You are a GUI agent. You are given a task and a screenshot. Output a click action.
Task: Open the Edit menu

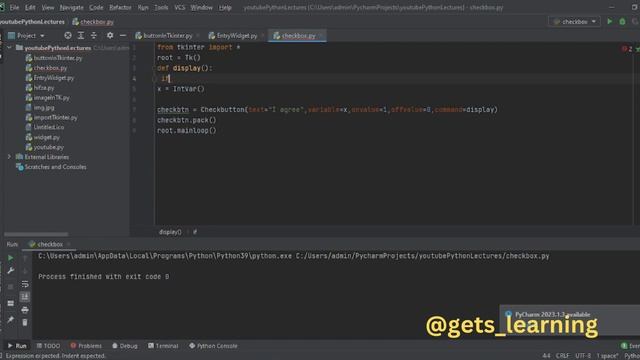pyautogui.click(x=30, y=7)
